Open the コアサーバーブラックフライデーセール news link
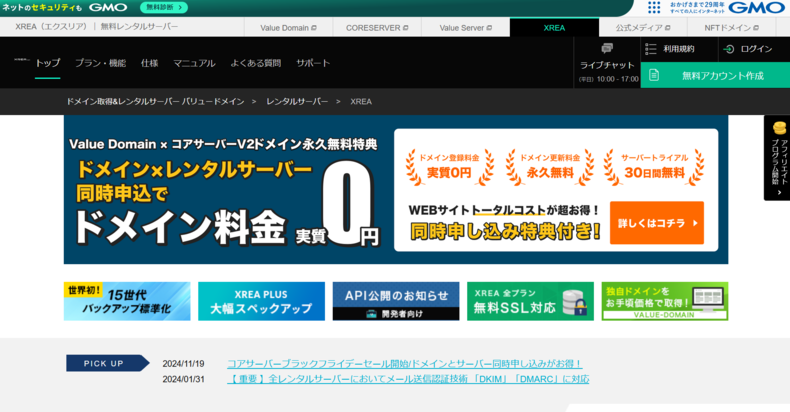 [x=405, y=364]
